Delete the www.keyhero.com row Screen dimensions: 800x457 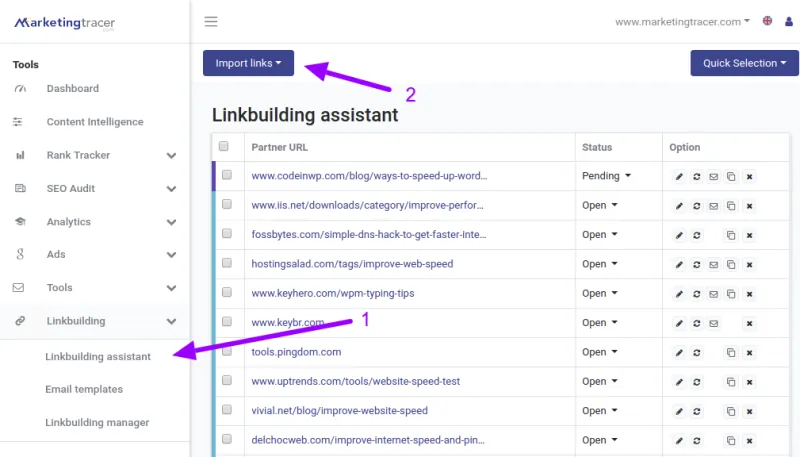coord(749,294)
